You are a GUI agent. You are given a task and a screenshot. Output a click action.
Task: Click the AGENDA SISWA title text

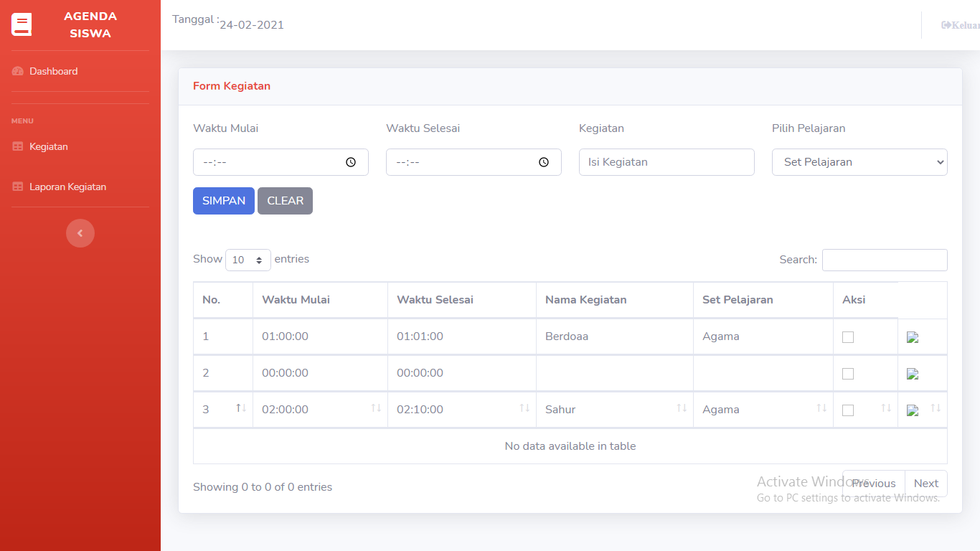coord(90,25)
